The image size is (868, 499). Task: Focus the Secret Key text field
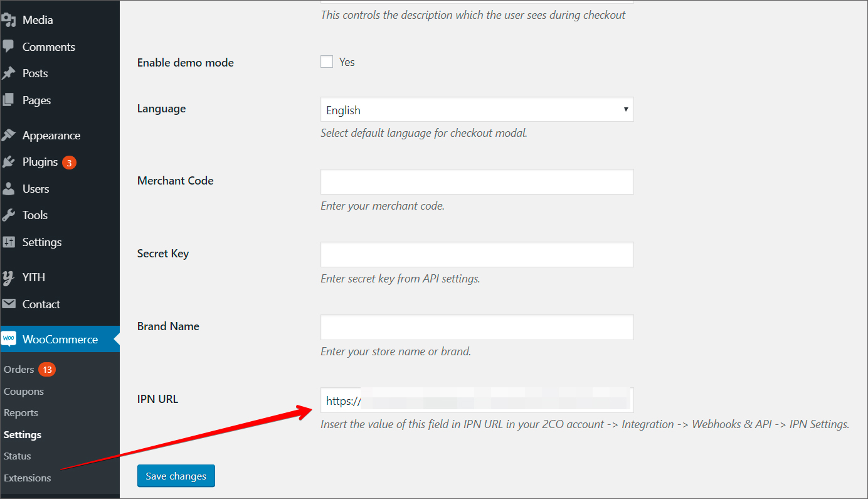pyautogui.click(x=477, y=254)
